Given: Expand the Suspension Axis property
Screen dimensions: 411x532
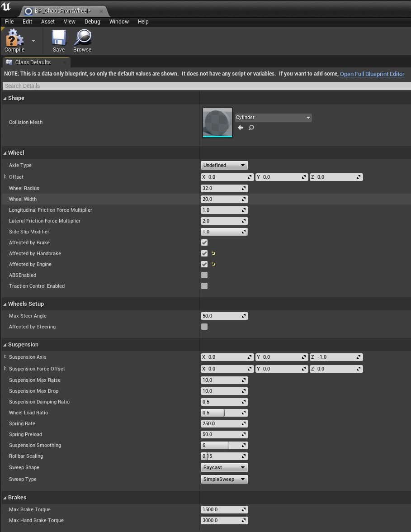Looking at the screenshot, I should coord(5,357).
